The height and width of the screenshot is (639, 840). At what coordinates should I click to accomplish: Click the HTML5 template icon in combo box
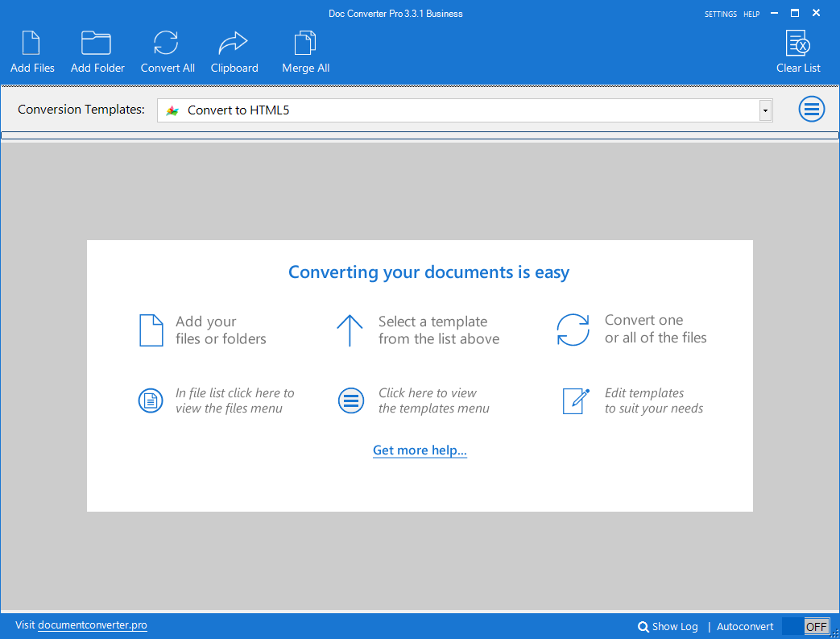(x=172, y=110)
